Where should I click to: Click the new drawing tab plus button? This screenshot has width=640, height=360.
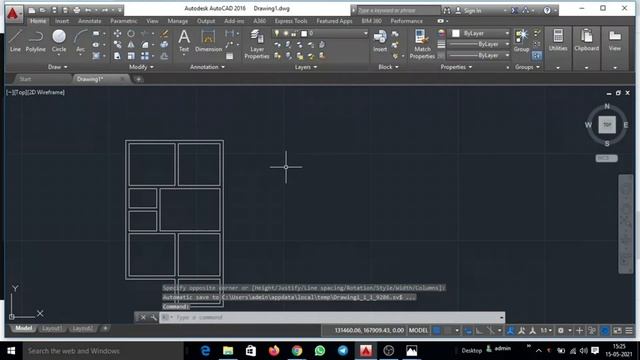coord(139,79)
